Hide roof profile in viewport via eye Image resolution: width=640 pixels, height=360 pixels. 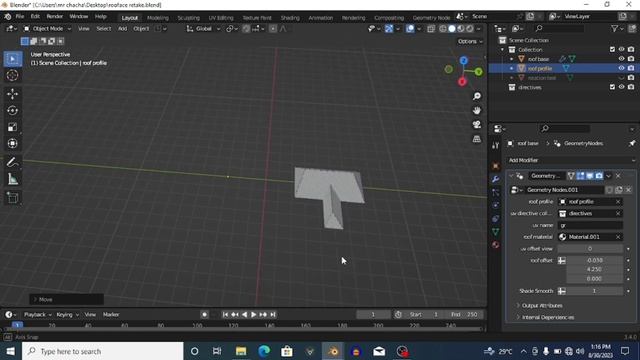(621, 68)
